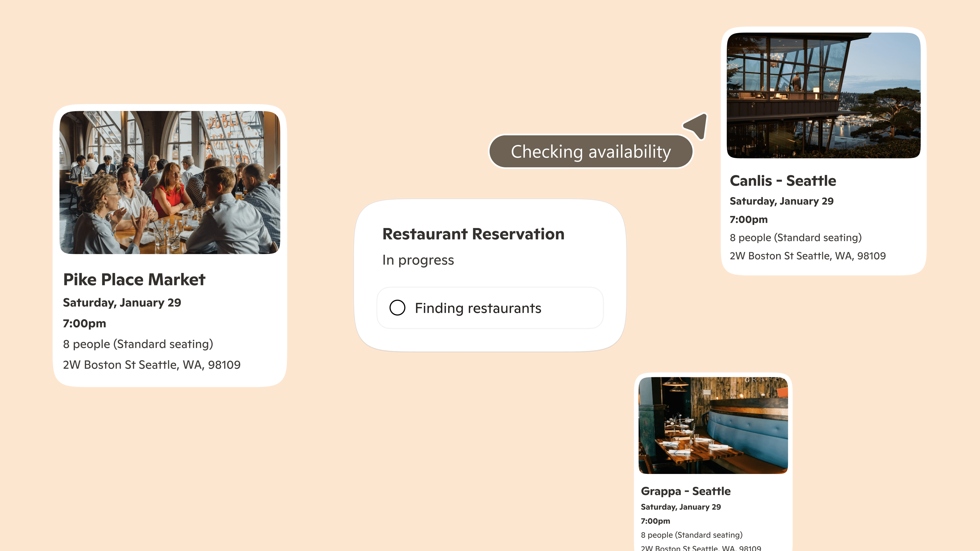Click the Pike Place Market title
Viewport: 980px width, 551px height.
pos(134,280)
